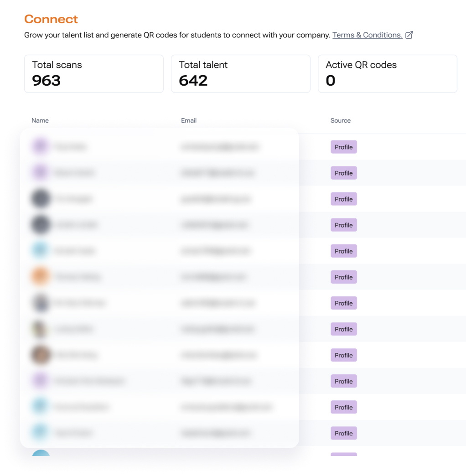Click the light blue avatar in the fifth row
The width and height of the screenshot is (466, 476).
(x=40, y=251)
